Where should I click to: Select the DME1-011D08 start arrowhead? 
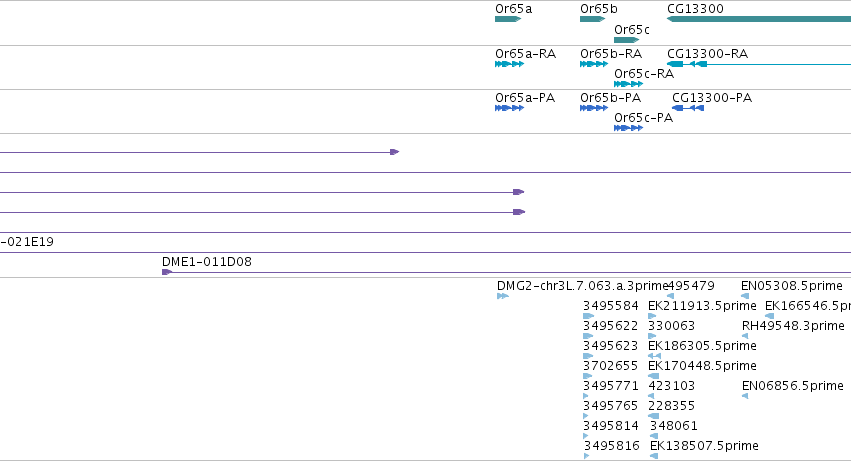(x=167, y=272)
